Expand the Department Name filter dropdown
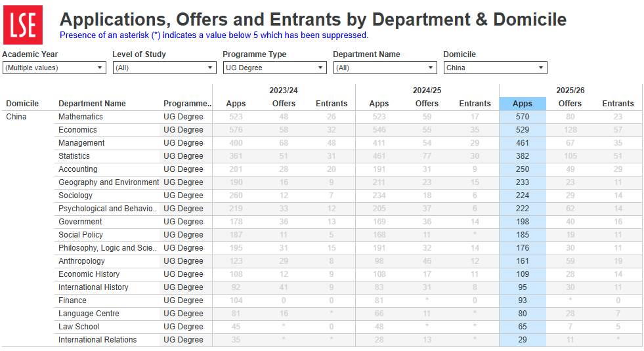The image size is (644, 351). click(x=385, y=68)
